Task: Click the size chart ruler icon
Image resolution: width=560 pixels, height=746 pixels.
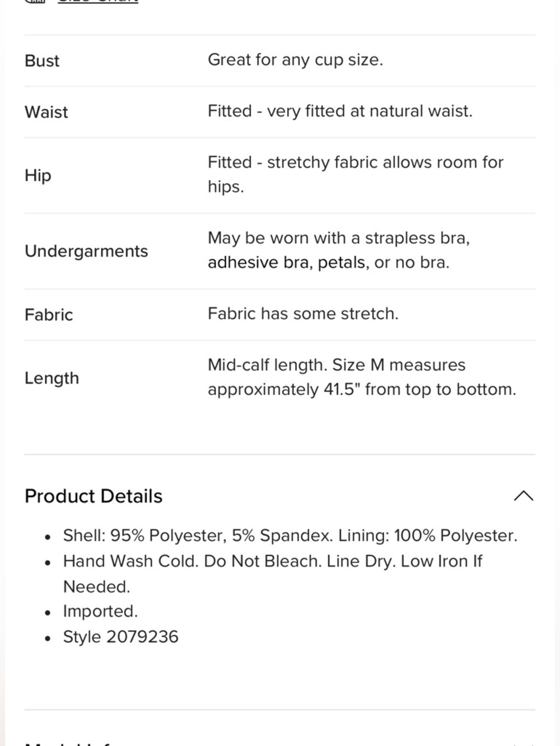Action: pyautogui.click(x=35, y=1)
